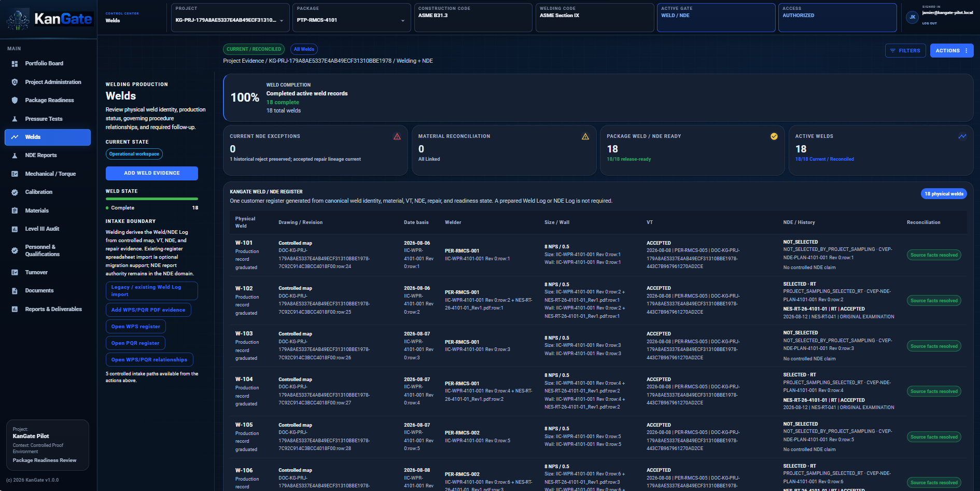This screenshot has width=980, height=491.
Task: Open the Package PTP-RMCS-4101 dropdown
Action: pos(352,18)
